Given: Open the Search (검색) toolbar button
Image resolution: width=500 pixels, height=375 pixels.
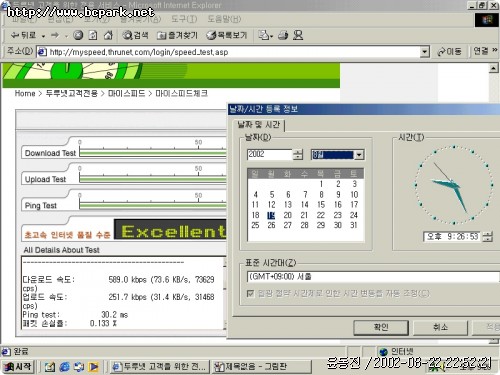Looking at the screenshot, I should pos(135,35).
